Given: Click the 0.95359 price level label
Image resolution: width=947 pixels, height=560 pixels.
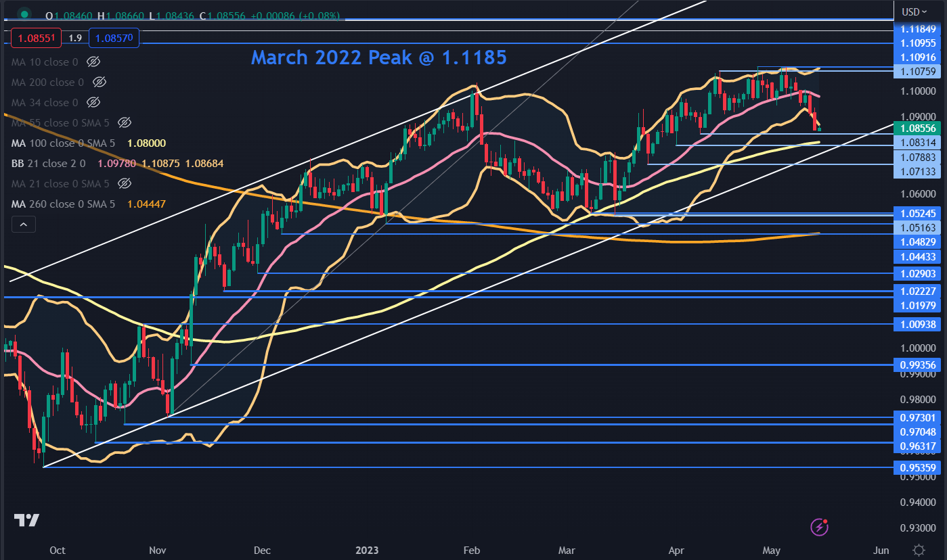Looking at the screenshot, I should [x=917, y=467].
